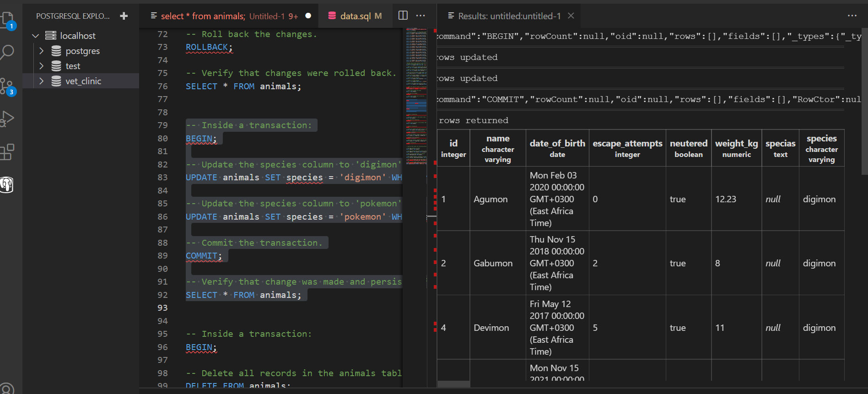This screenshot has width=868, height=394.
Task: Expand the vet_clinic database node
Action: click(x=41, y=81)
